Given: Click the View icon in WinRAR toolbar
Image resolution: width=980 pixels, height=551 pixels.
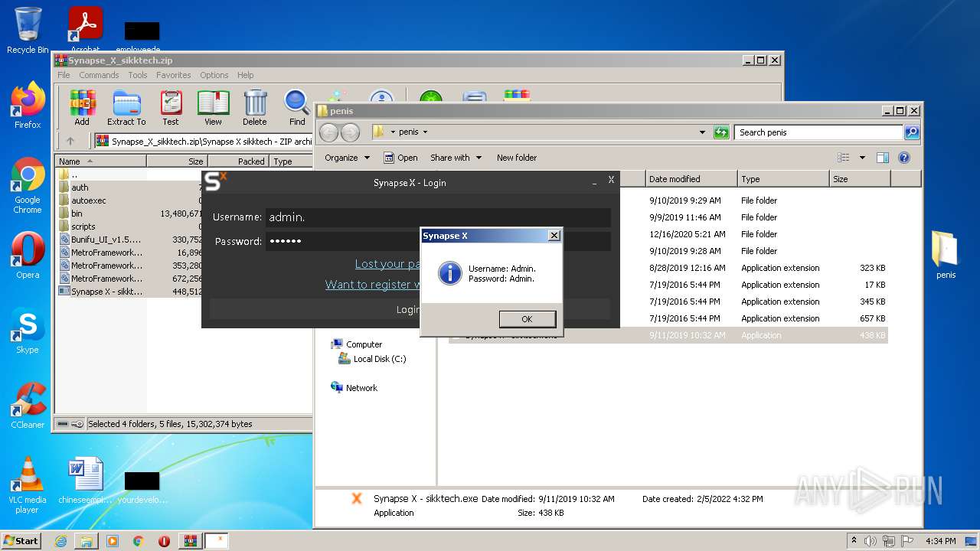Looking at the screenshot, I should (213, 108).
